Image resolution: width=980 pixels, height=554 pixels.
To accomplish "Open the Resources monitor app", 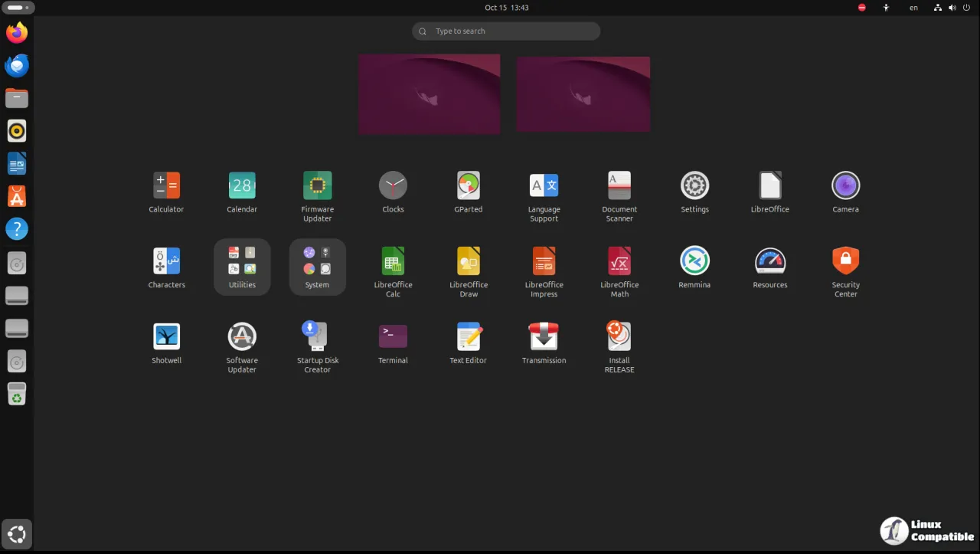I will pos(770,261).
